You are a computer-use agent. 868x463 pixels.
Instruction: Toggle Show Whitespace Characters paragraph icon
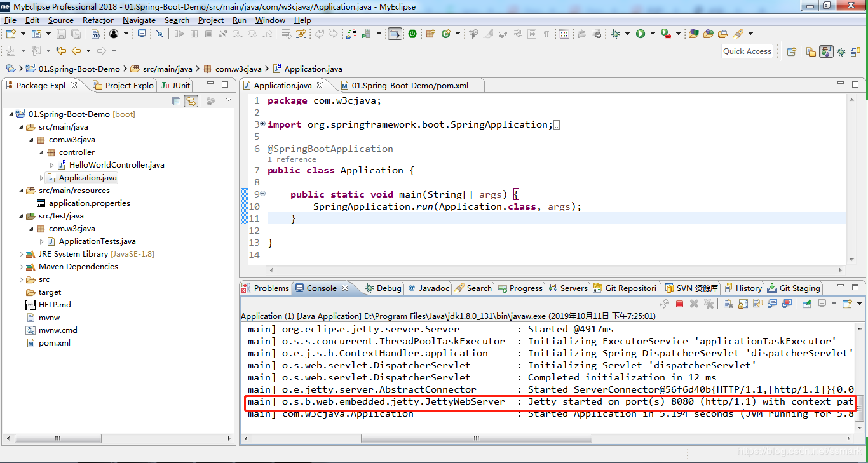click(546, 34)
